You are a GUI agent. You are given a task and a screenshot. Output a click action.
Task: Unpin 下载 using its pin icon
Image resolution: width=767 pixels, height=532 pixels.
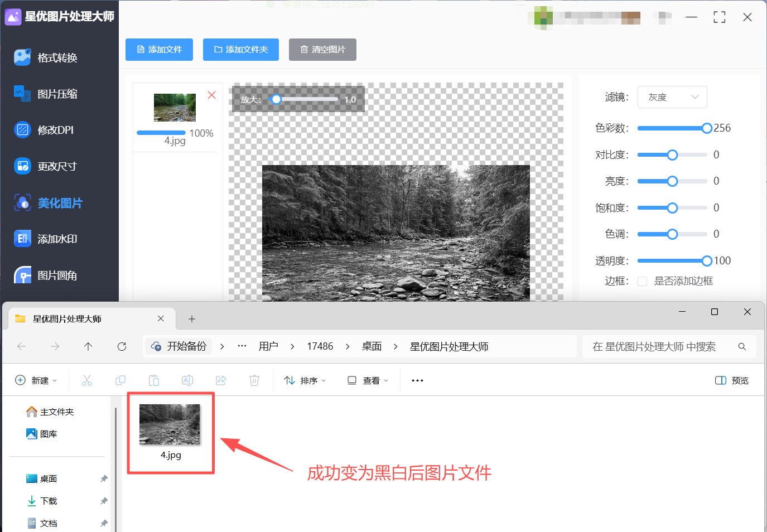(x=104, y=501)
